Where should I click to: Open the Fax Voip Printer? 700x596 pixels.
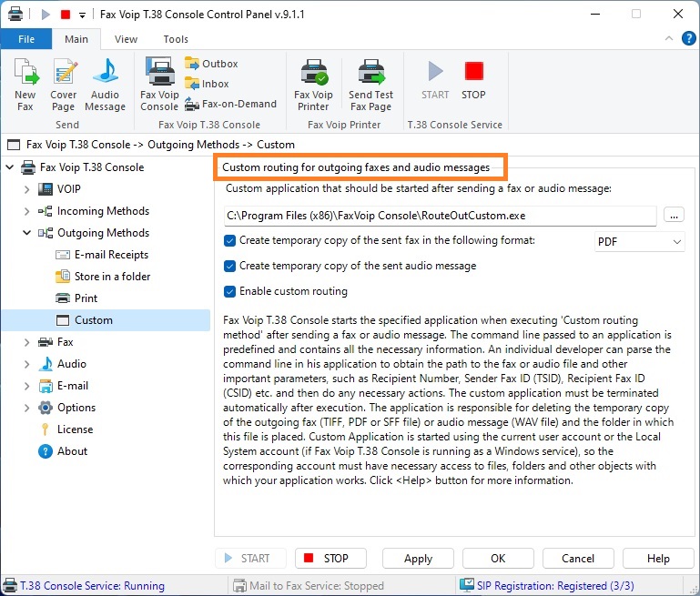pyautogui.click(x=313, y=85)
